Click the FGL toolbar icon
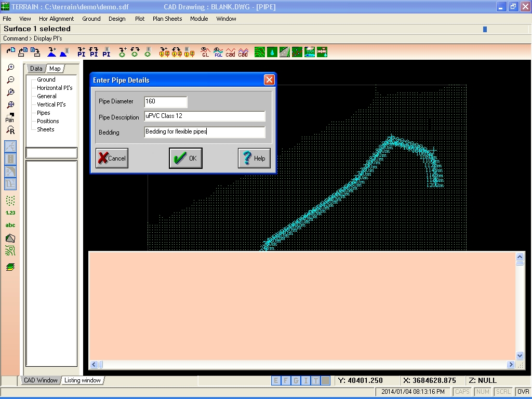The width and height of the screenshot is (532, 399). (218, 52)
